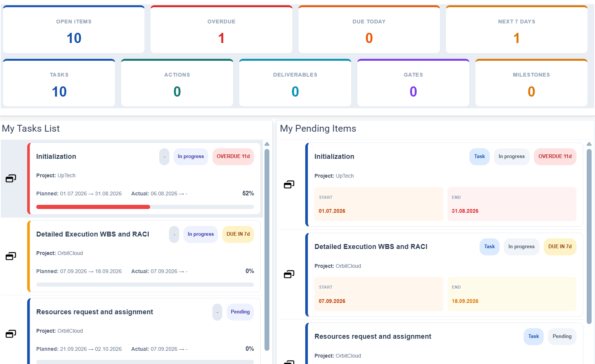Click the dash badge on Resources request task
The width and height of the screenshot is (595, 364).
click(217, 312)
